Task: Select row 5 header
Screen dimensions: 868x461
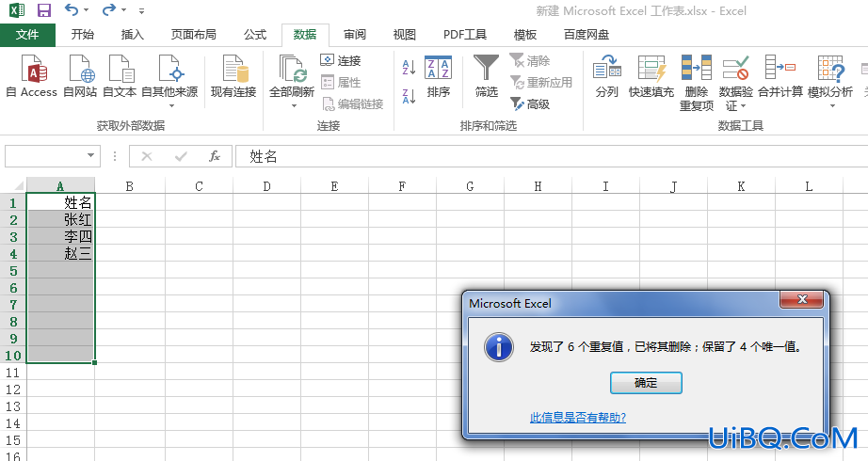Action: click(13, 271)
